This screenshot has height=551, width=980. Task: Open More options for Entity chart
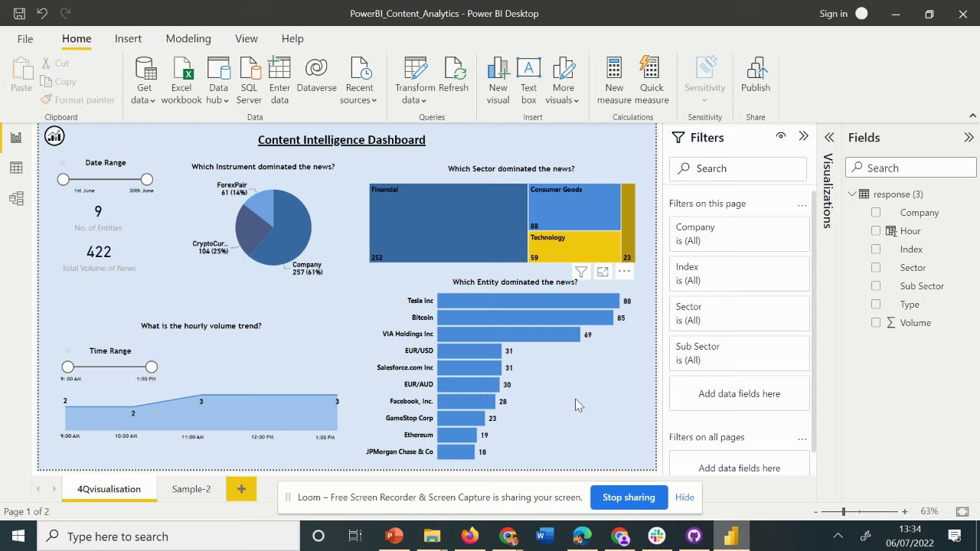coord(624,272)
